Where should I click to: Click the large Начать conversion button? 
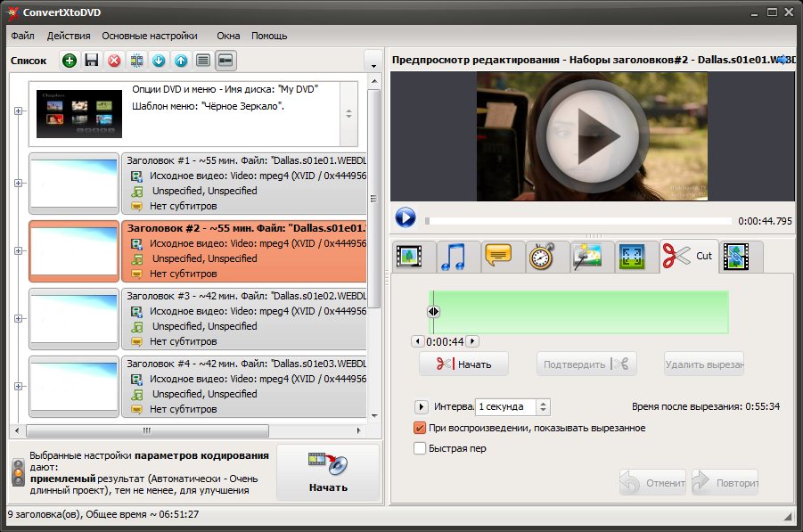(x=327, y=472)
